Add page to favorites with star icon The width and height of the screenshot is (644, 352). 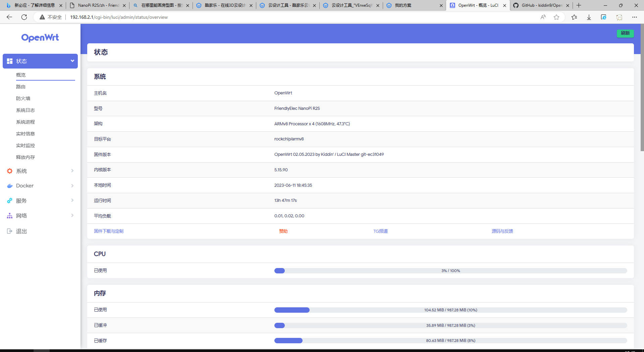tap(556, 17)
